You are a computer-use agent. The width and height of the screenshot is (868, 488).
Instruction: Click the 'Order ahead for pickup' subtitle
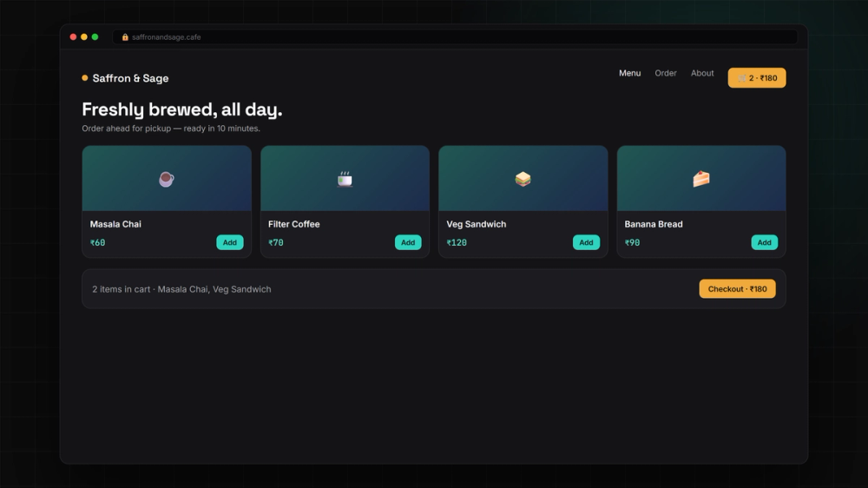point(171,129)
